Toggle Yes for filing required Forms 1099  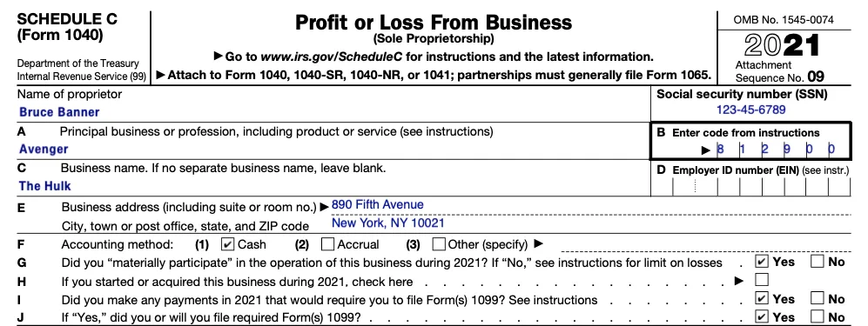763,317
